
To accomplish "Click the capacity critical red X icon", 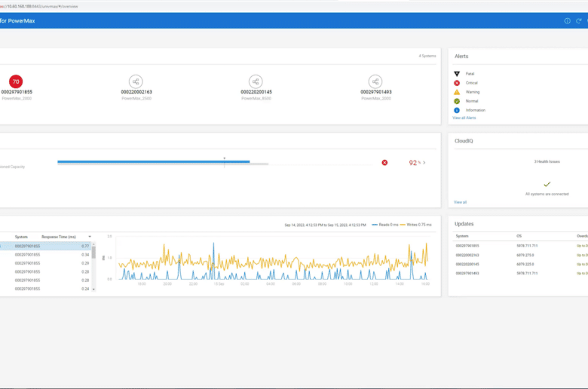I will click(384, 162).
